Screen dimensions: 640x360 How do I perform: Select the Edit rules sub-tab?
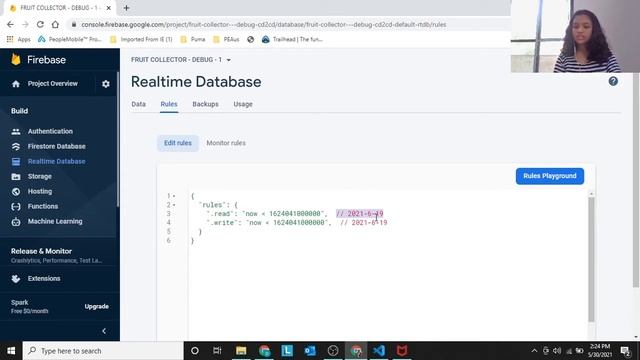pyautogui.click(x=178, y=143)
